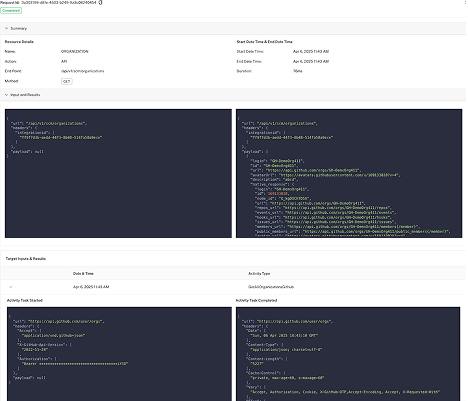Image resolution: width=468 pixels, height=401 pixels.
Task: Click the integrationId value in the input panel
Action: point(60,137)
